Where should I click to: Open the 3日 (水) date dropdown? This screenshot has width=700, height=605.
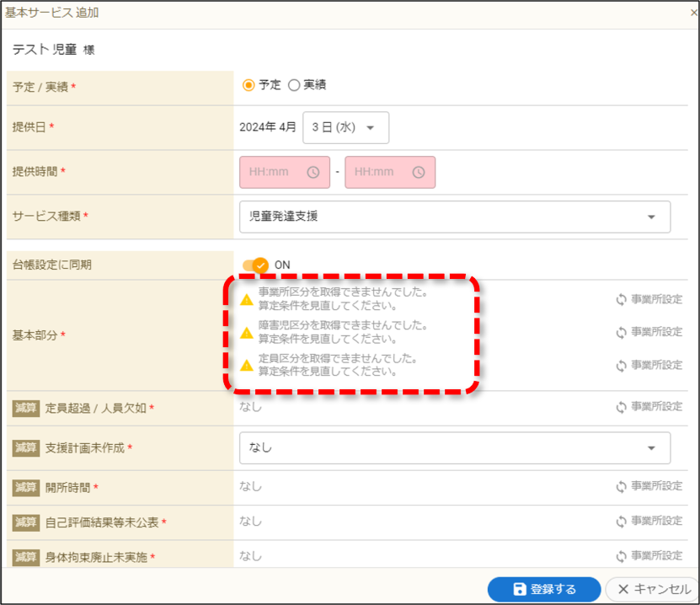point(345,128)
